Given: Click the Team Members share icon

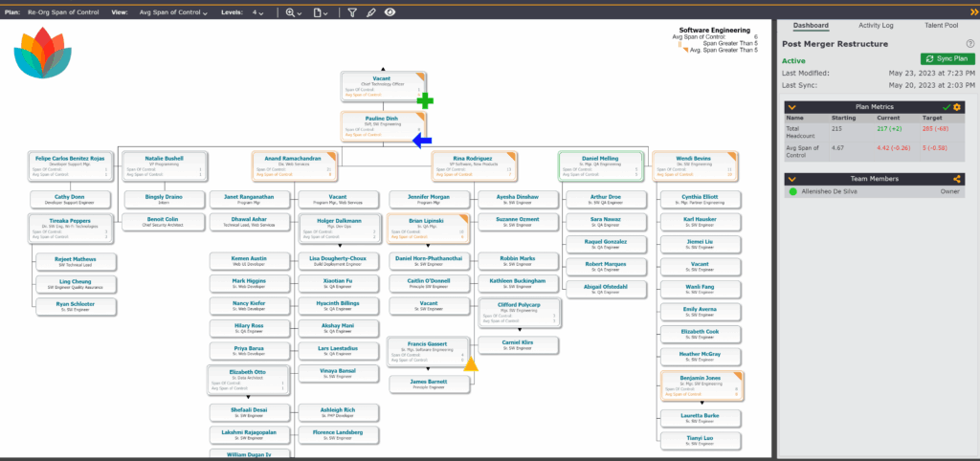Looking at the screenshot, I should (956, 179).
